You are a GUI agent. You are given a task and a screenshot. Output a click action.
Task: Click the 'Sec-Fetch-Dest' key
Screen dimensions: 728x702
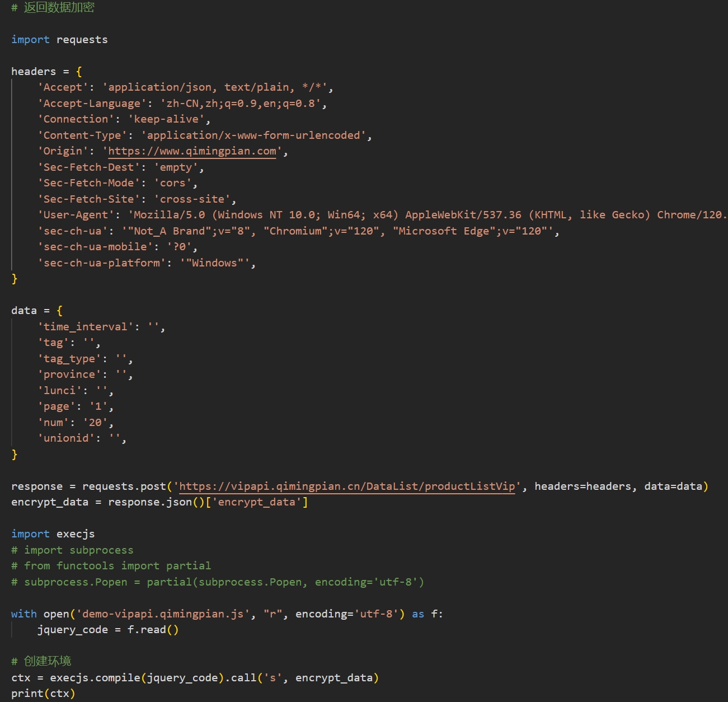click(88, 167)
